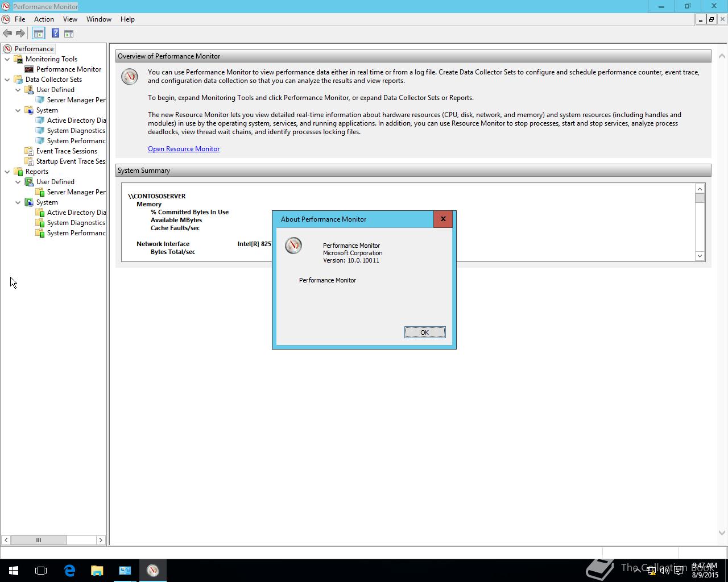The image size is (728, 582).
Task: Select Server Manager Per under Data Collector Sets
Action: [76, 100]
